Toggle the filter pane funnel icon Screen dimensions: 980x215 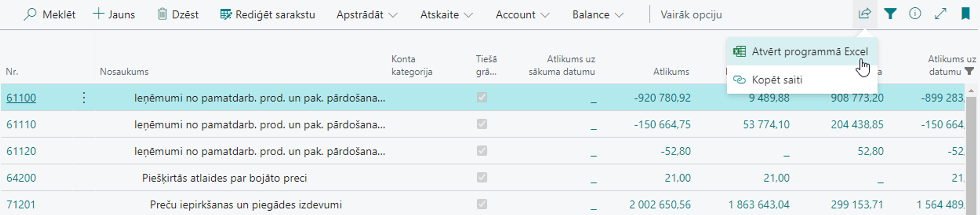click(x=890, y=14)
